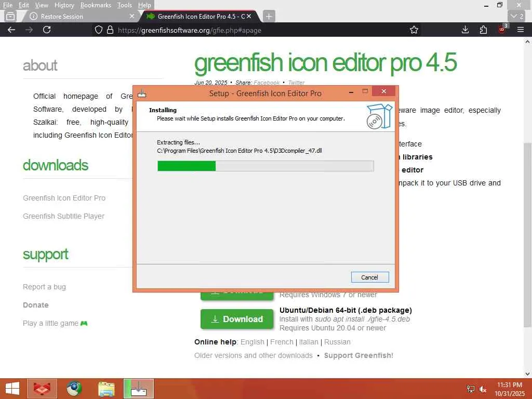Expand the list all tabs dropdown
The height and width of the screenshot is (399, 532).
click(517, 16)
